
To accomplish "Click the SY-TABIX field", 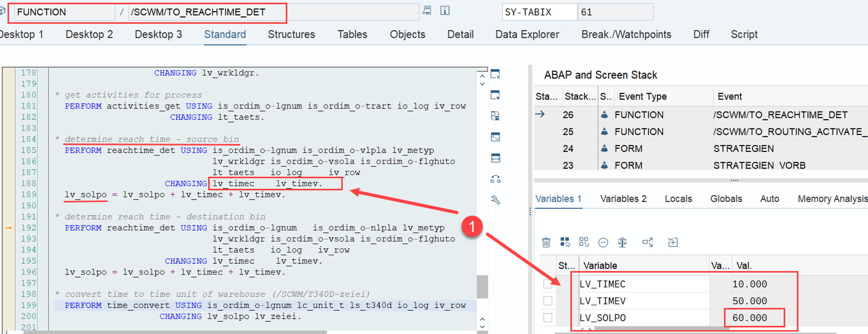I will point(540,12).
